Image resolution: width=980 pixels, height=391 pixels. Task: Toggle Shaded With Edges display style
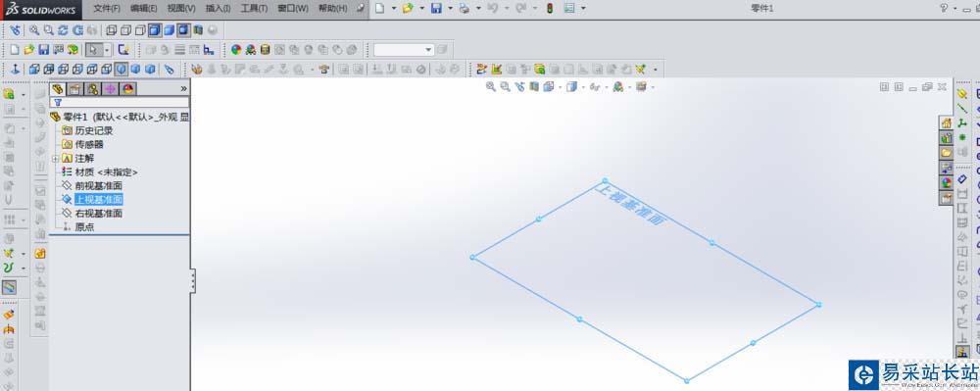(155, 30)
